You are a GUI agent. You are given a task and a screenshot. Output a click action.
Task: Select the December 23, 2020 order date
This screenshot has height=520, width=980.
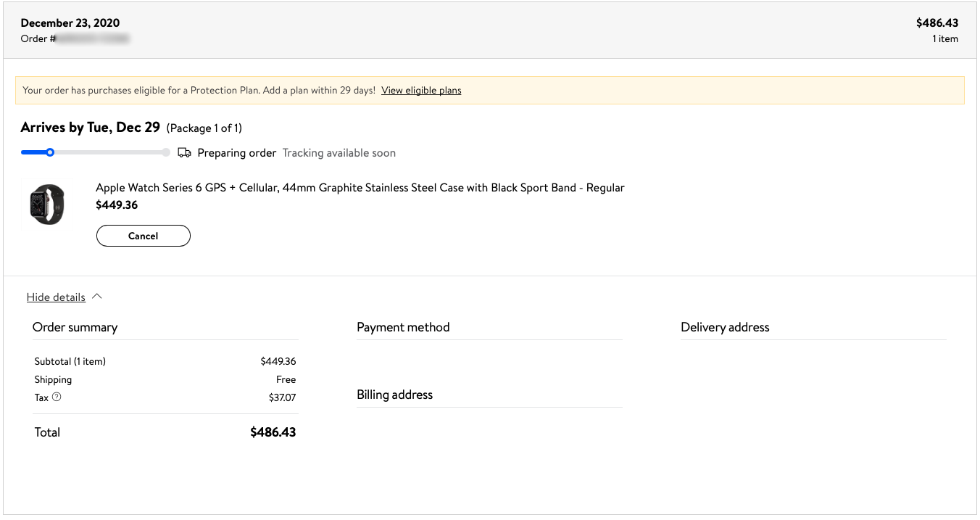click(70, 23)
